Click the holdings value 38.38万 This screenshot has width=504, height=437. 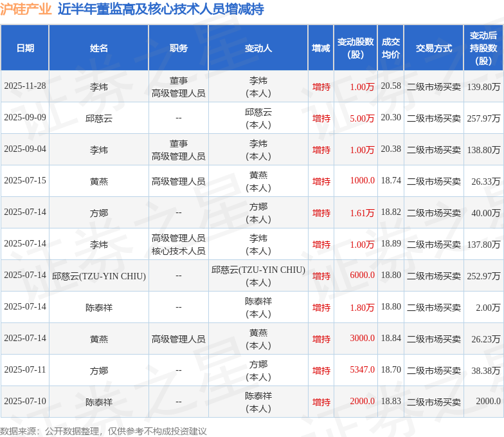click(486, 371)
